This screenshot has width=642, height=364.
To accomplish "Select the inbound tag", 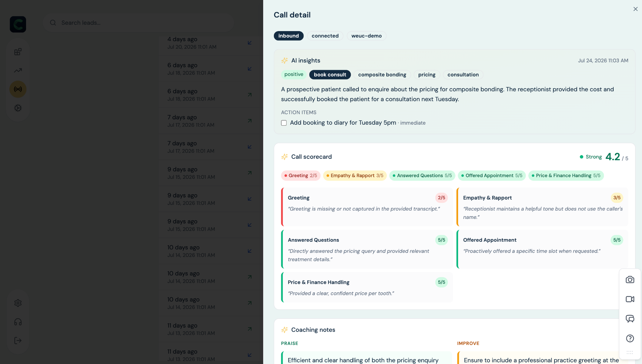I will 289,36.
